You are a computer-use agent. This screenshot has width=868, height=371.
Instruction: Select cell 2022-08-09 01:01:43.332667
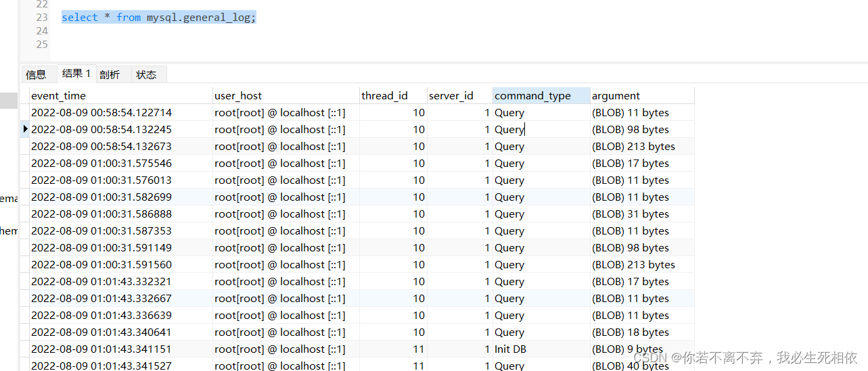coord(121,298)
